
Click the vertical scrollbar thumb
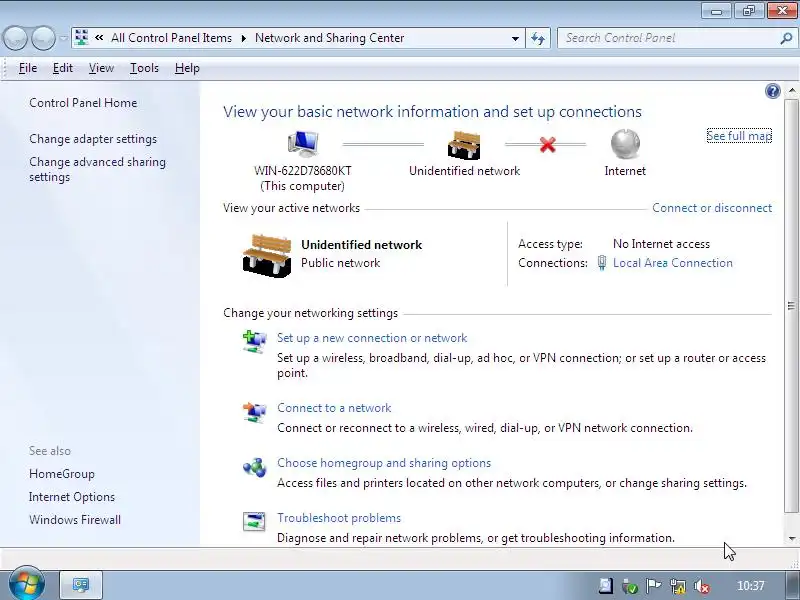(791, 306)
